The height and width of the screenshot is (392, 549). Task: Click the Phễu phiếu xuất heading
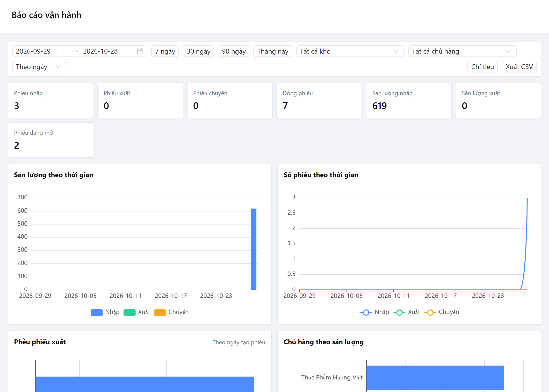pos(40,342)
